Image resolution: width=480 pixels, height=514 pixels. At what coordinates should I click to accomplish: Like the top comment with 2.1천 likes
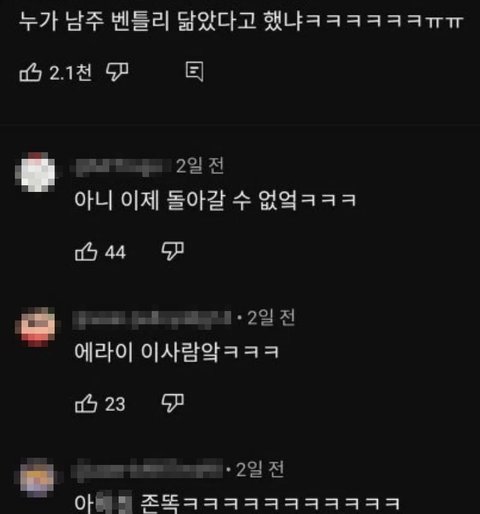tap(30, 72)
